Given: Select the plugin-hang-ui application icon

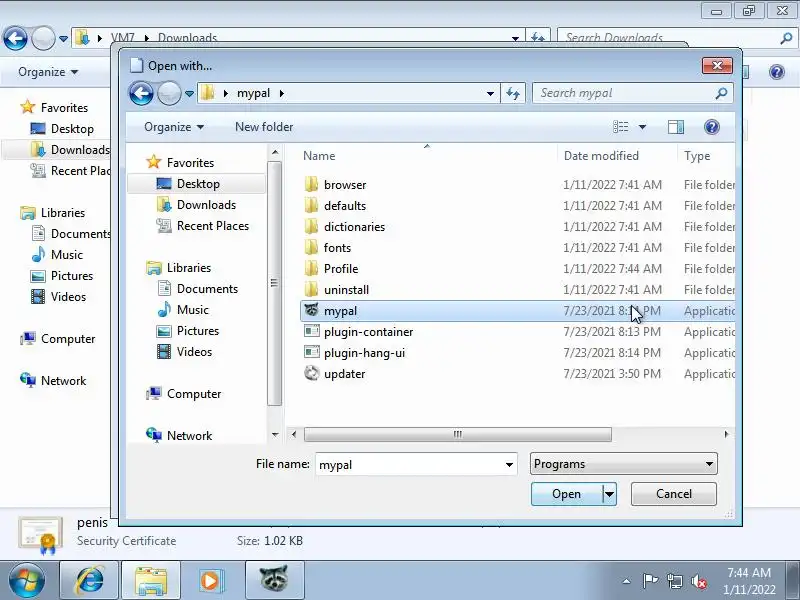Looking at the screenshot, I should [311, 352].
